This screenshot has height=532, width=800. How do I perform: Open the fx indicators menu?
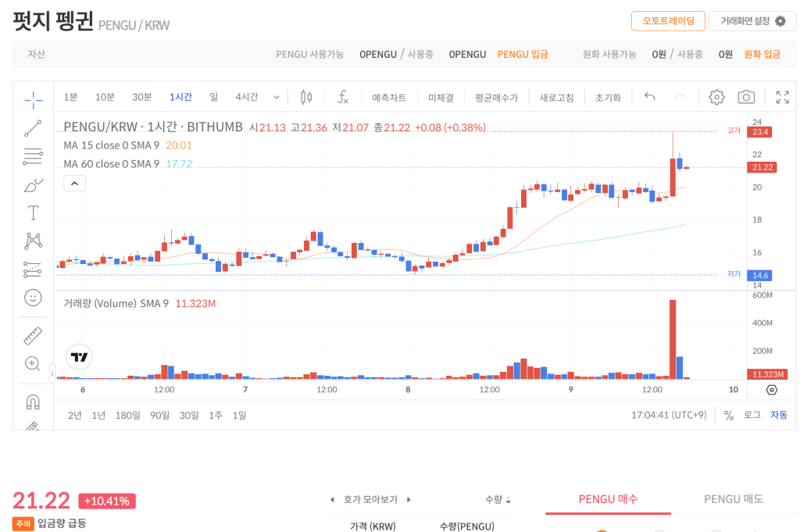pyautogui.click(x=343, y=97)
